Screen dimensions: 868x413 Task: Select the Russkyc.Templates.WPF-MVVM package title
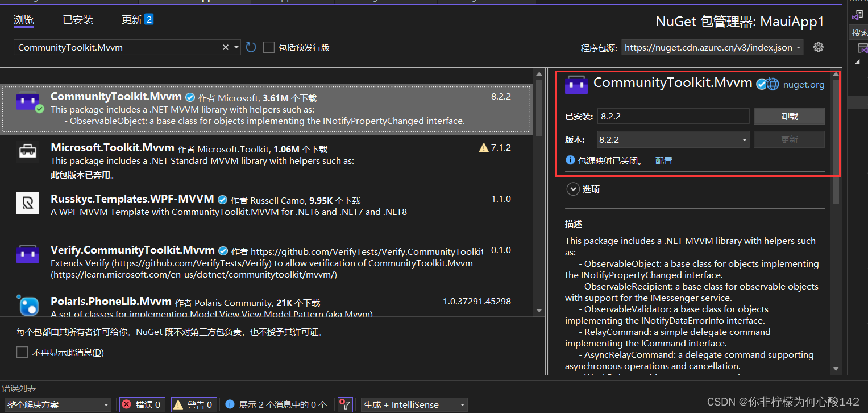[132, 199]
